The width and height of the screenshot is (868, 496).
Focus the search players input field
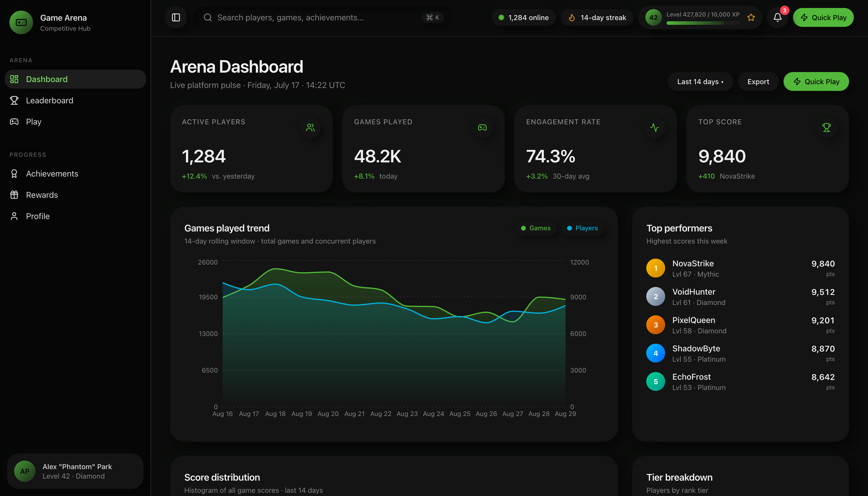tap(324, 17)
